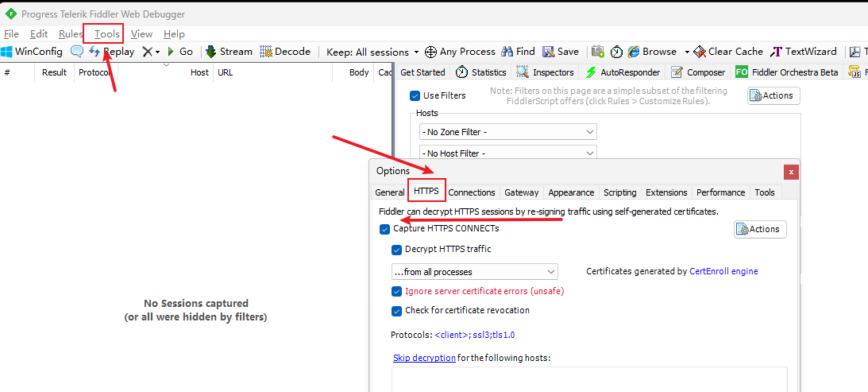Image resolution: width=868 pixels, height=392 pixels.
Task: Click the Replay toolbar button
Action: pos(111,52)
